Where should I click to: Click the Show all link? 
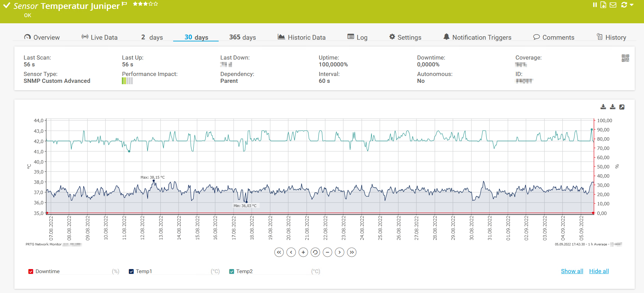572,271
